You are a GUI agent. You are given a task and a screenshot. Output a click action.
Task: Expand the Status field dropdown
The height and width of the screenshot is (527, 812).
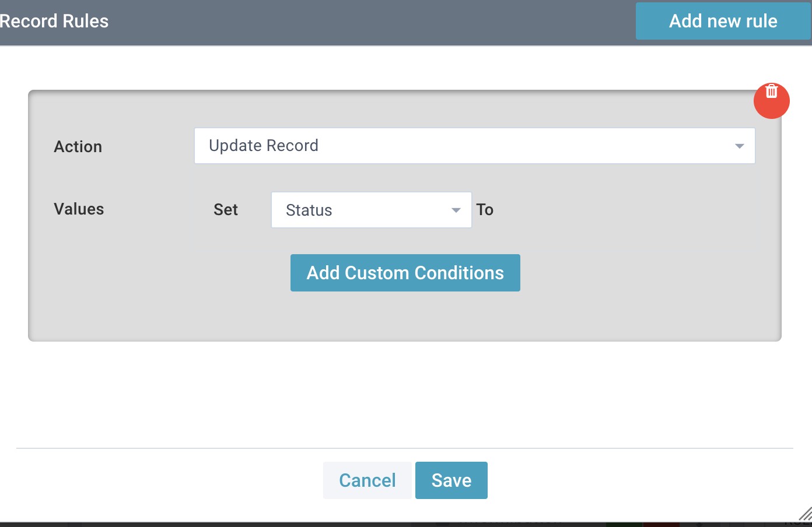coord(456,210)
